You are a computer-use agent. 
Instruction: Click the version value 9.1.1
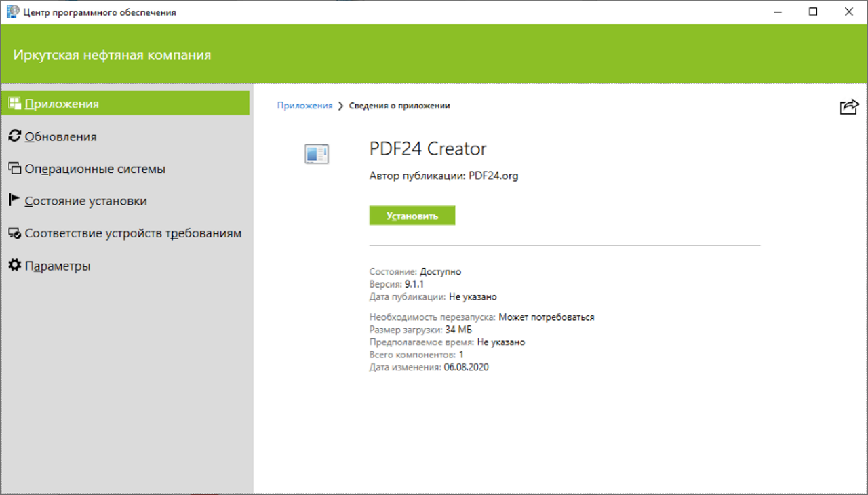pyautogui.click(x=415, y=284)
